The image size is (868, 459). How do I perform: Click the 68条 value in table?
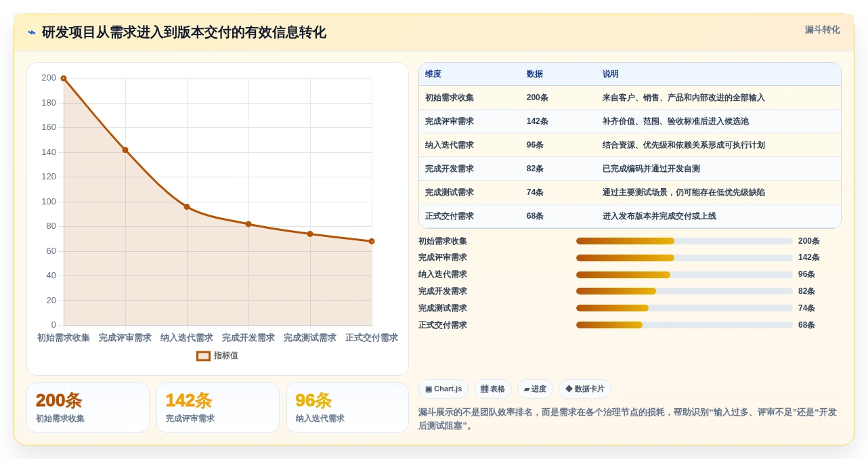click(x=535, y=216)
